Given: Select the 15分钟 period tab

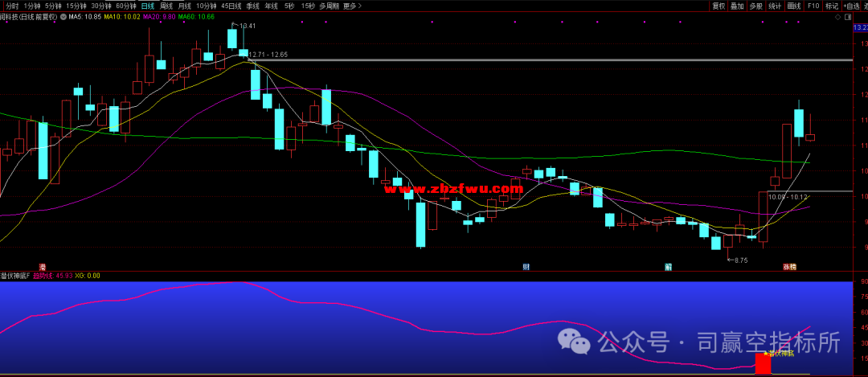Looking at the screenshot, I should tap(76, 6).
